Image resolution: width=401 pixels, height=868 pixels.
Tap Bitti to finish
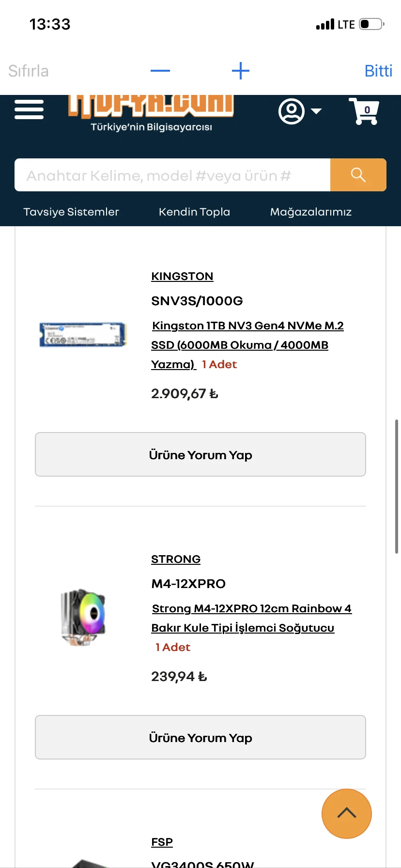pyautogui.click(x=378, y=71)
